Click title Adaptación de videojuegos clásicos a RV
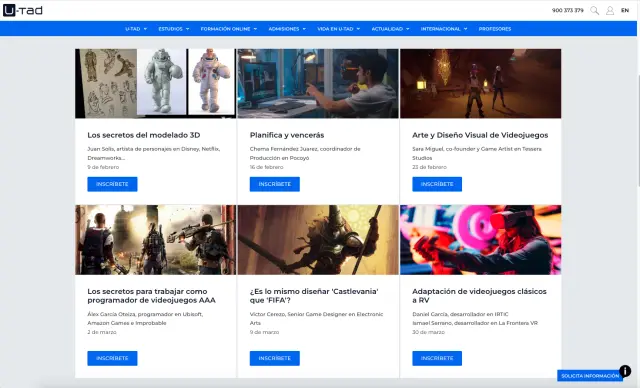The width and height of the screenshot is (640, 388). pos(479,296)
